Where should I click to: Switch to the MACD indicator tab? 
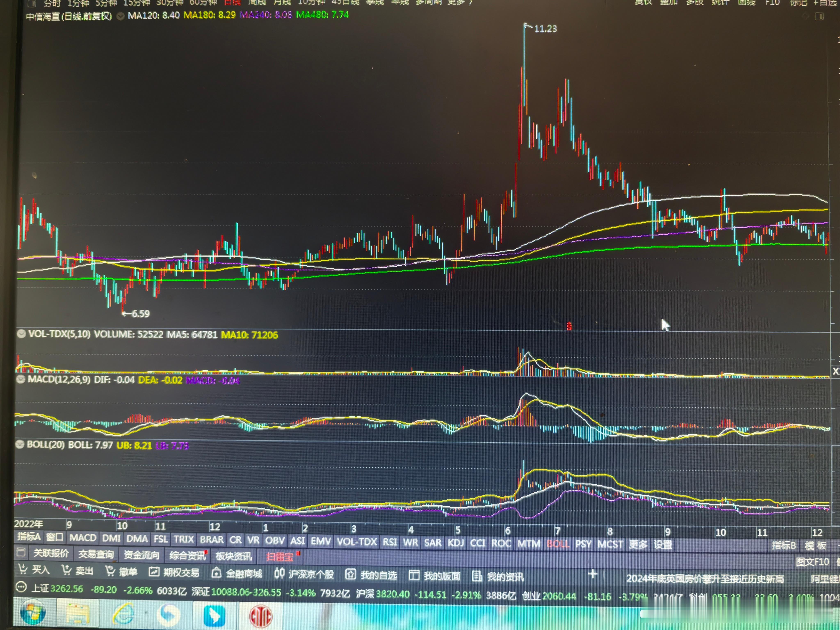(x=83, y=538)
